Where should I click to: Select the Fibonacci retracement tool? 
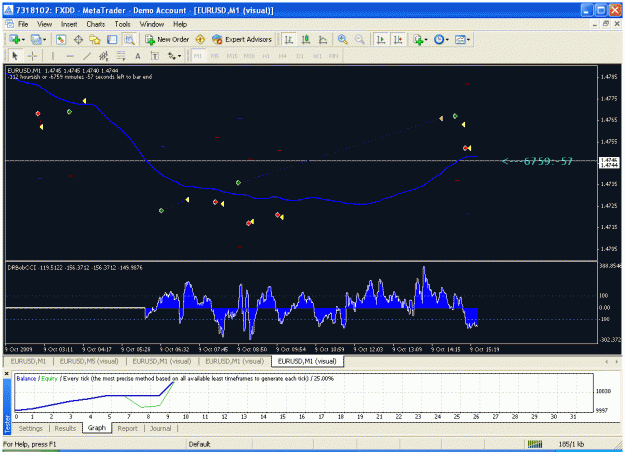tap(121, 56)
